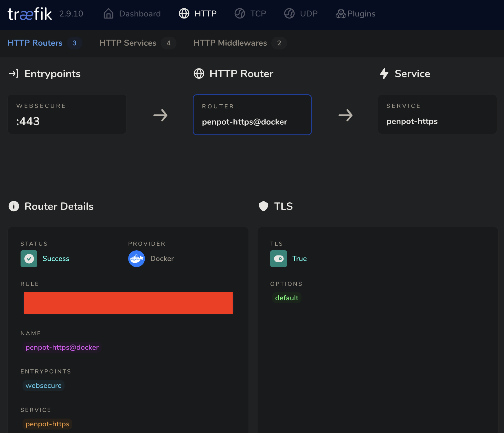Screen dimensions: 504x433
Task: Click the websecure entrypoint tag
Action: click(x=43, y=386)
